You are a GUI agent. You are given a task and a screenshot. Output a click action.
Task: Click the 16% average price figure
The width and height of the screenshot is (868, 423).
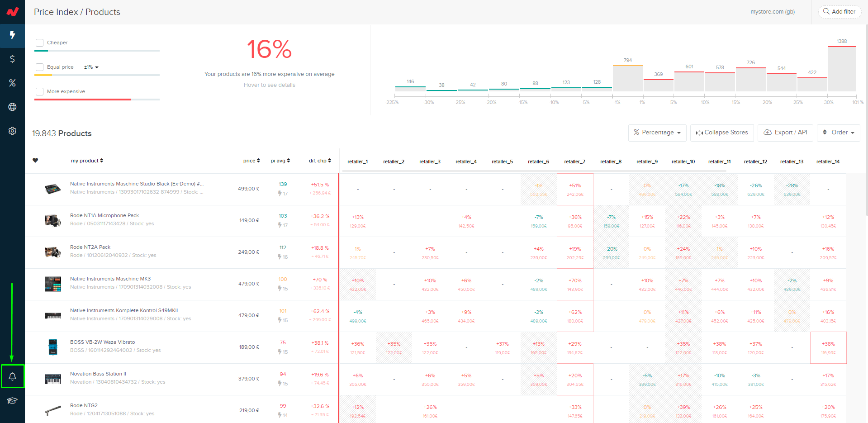pos(269,49)
